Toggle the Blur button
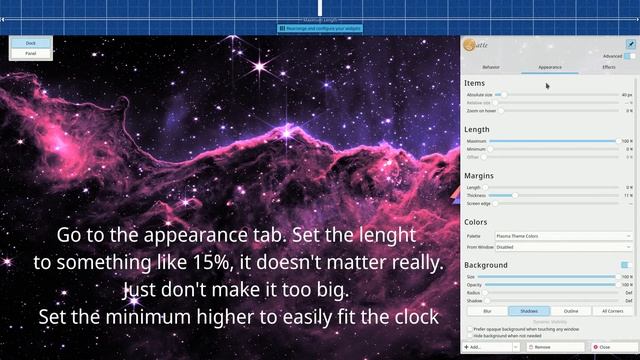The width and height of the screenshot is (640, 360). [x=487, y=311]
